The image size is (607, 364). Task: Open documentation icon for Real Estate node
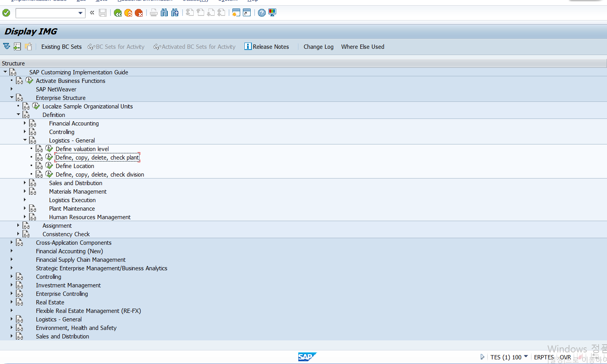[x=20, y=302]
